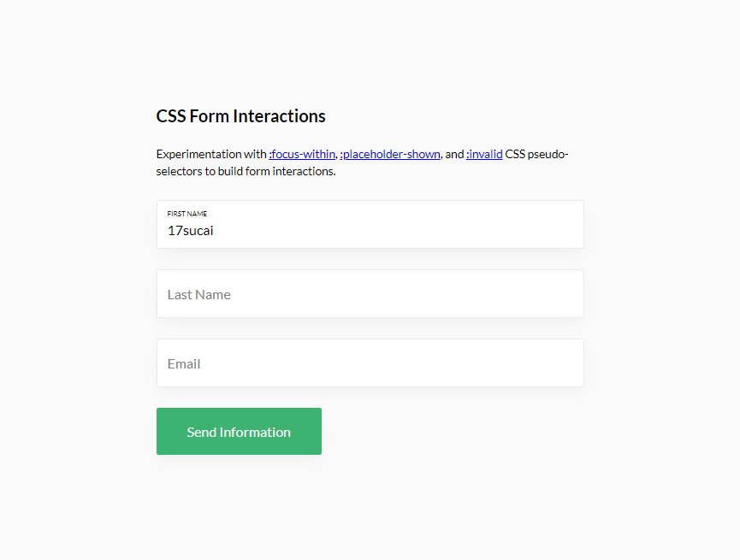The image size is (740, 560).
Task: Click the "CSS Form Interactions" heading
Action: tap(240, 116)
